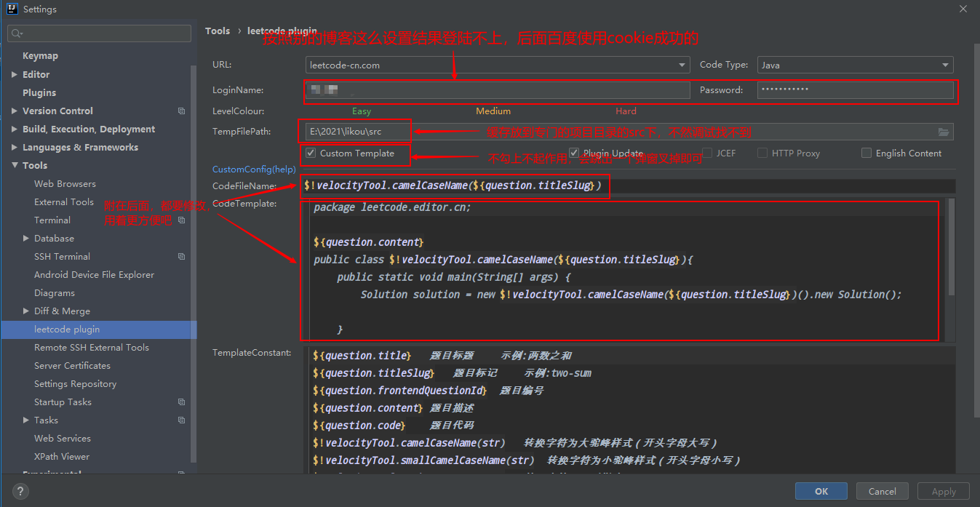This screenshot has height=507, width=980.
Task: Click the settings search box
Action: (x=99, y=33)
